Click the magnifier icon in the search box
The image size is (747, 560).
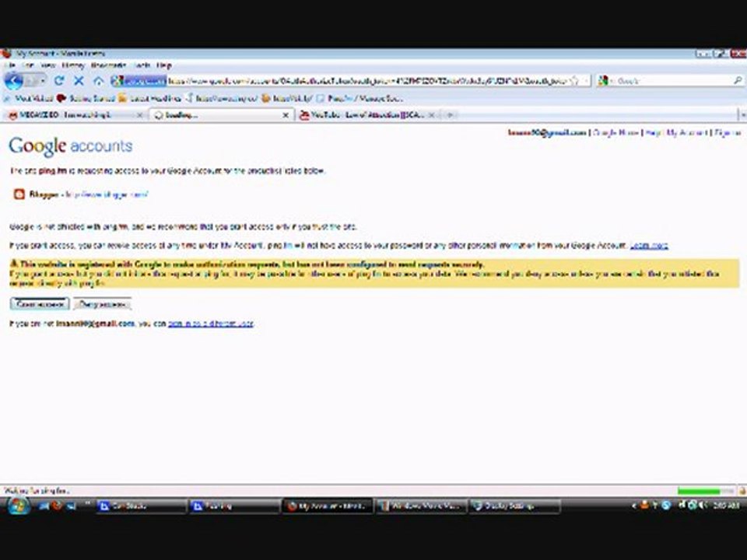[737, 81]
